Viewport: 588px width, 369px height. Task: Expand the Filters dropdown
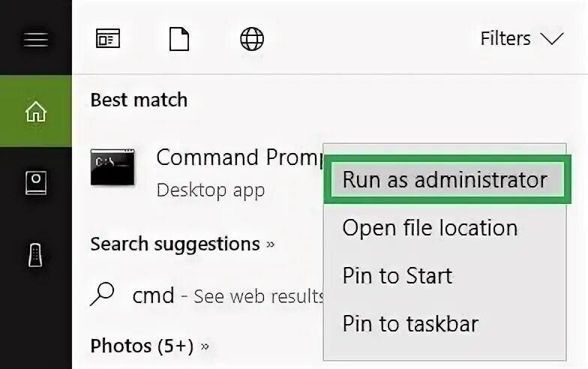pos(521,38)
